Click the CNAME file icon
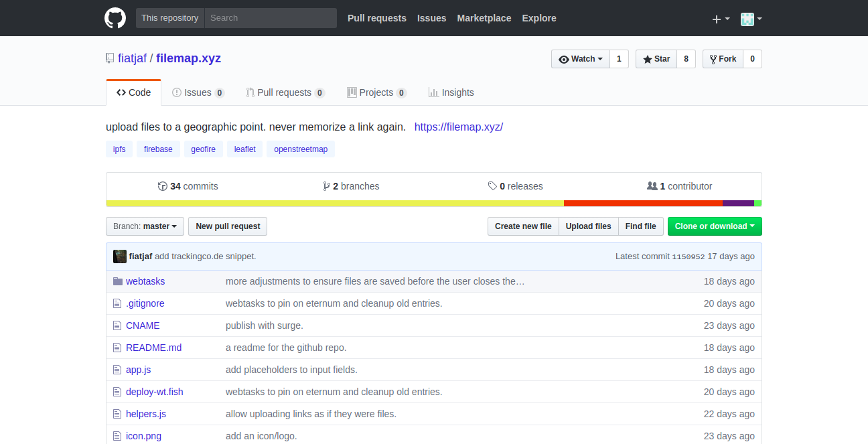The image size is (868, 444). coord(117,325)
